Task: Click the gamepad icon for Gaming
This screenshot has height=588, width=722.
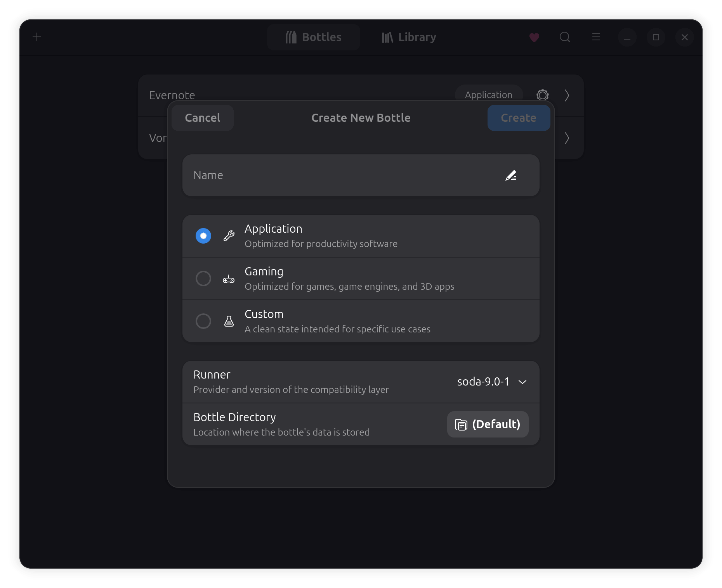Action: (x=229, y=278)
